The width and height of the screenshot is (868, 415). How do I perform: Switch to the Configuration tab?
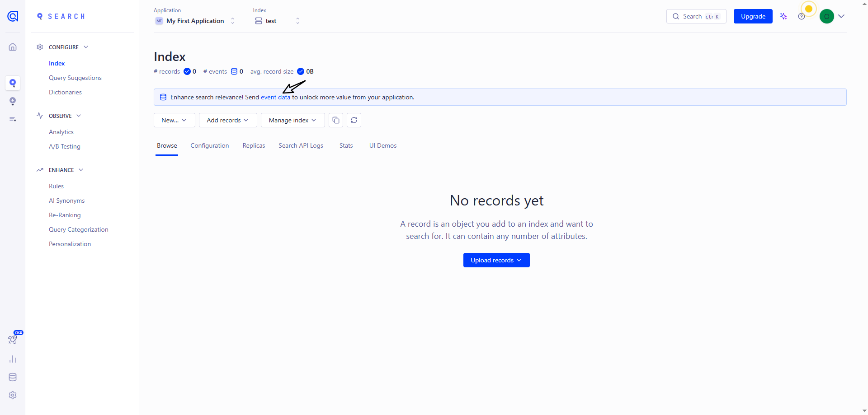210,145
